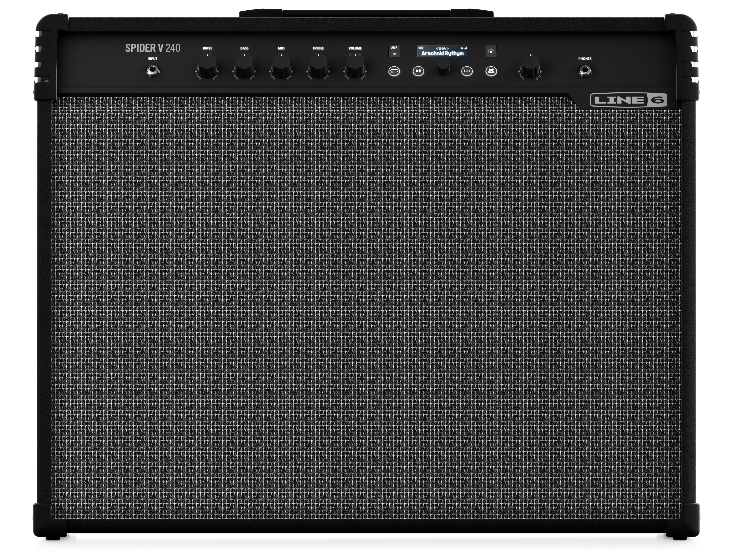The image size is (733, 560).
Task: Open the next preset with right arrow
Action: (448, 48)
